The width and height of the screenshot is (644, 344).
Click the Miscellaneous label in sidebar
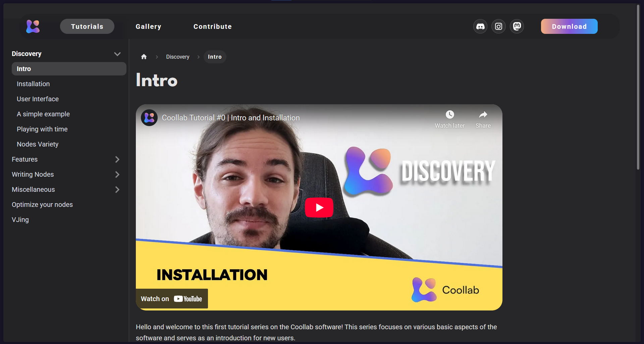click(x=33, y=189)
